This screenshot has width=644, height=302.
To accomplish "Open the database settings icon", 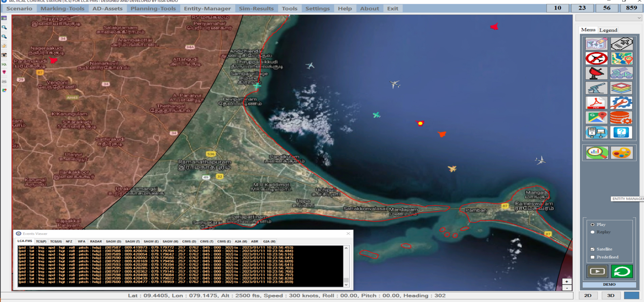I will click(x=622, y=117).
